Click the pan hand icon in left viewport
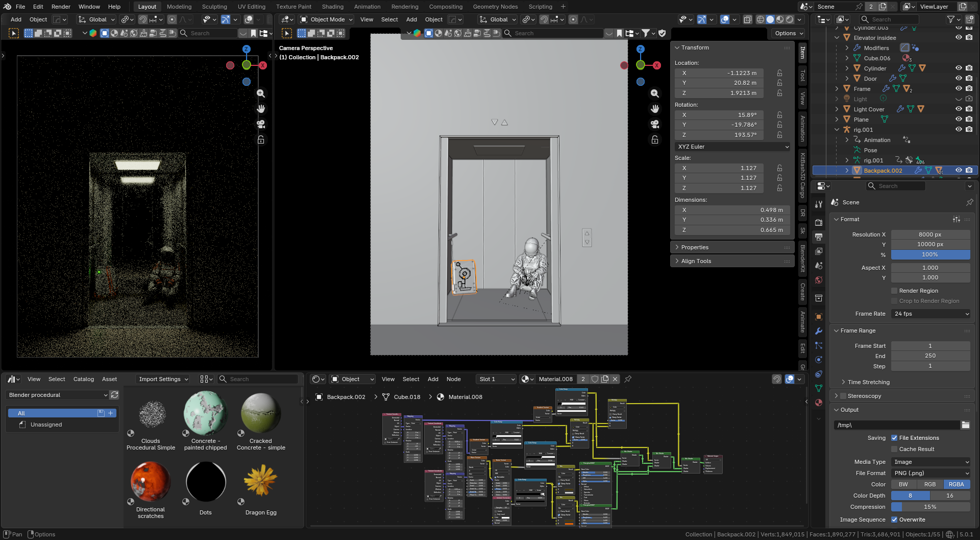 coord(261,109)
